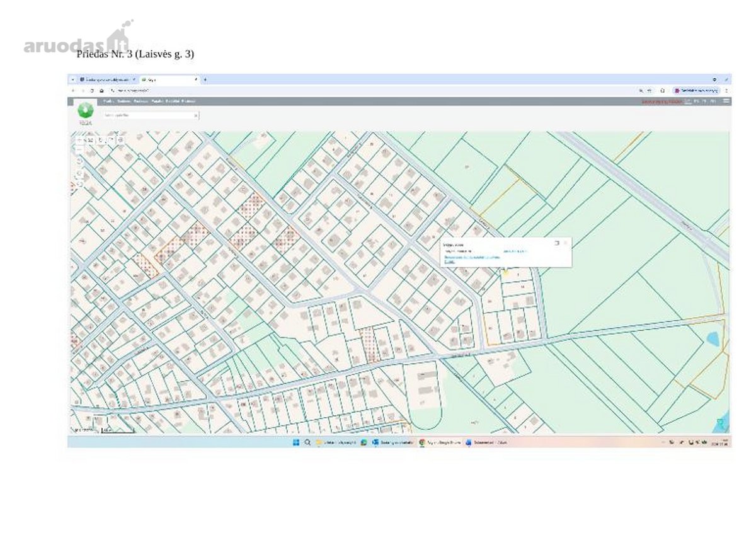The height and width of the screenshot is (535, 756).
Task: Click the REGIA logo
Action: pos(86,113)
